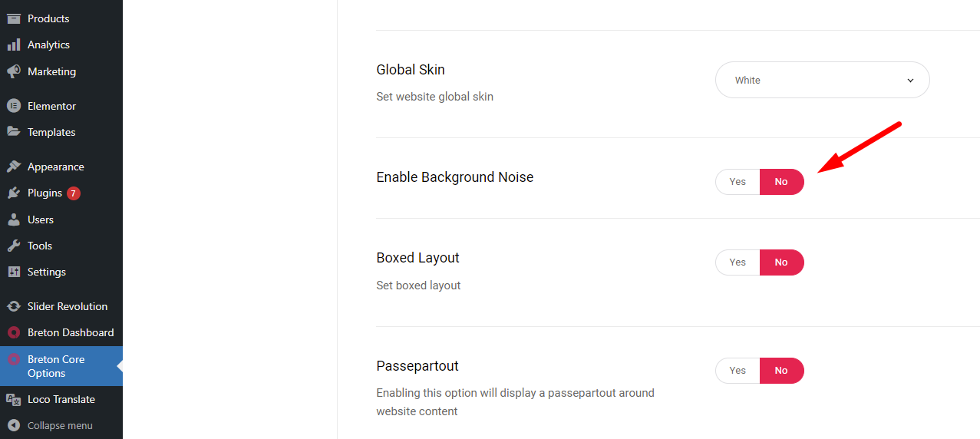Click the Loco Translate icon
This screenshot has height=439, width=980.
pos(14,399)
